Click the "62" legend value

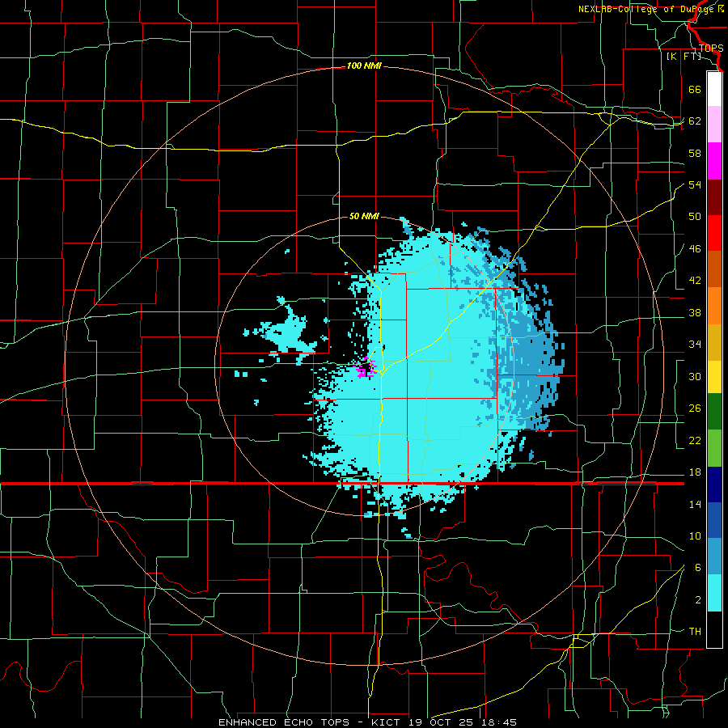pos(695,121)
